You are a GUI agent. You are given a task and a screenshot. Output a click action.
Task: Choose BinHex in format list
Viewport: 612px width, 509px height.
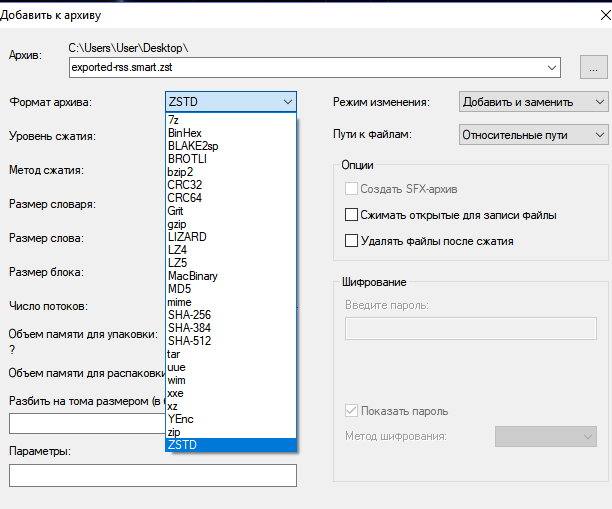click(x=231, y=133)
